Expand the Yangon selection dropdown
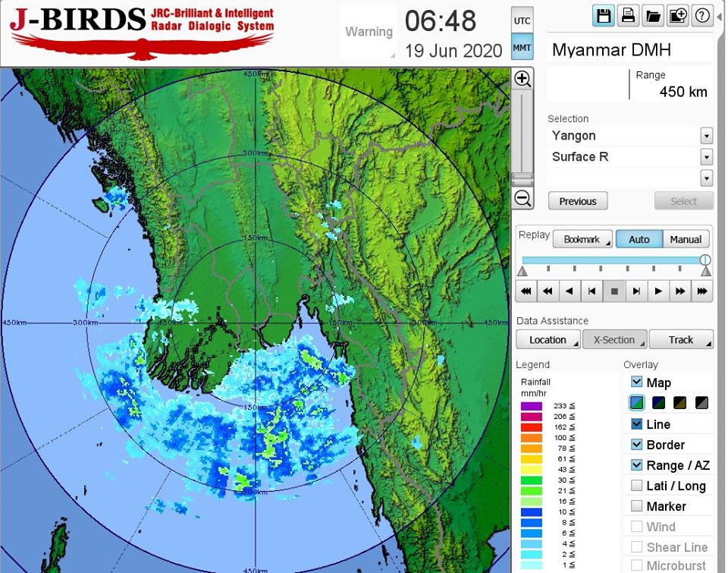The height and width of the screenshot is (573, 728). [x=706, y=136]
